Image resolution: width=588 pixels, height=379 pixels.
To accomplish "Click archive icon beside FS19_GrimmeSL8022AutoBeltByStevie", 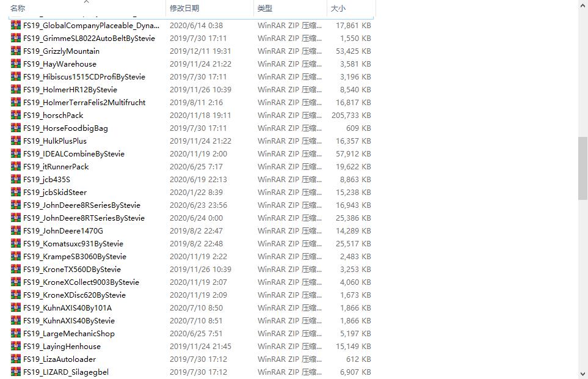I will 16,38.
